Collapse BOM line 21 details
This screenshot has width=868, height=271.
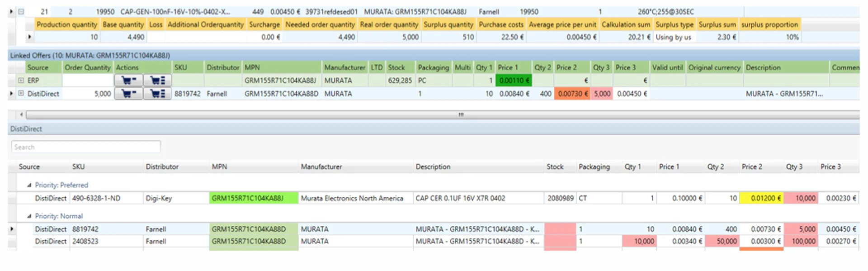pyautogui.click(x=21, y=12)
